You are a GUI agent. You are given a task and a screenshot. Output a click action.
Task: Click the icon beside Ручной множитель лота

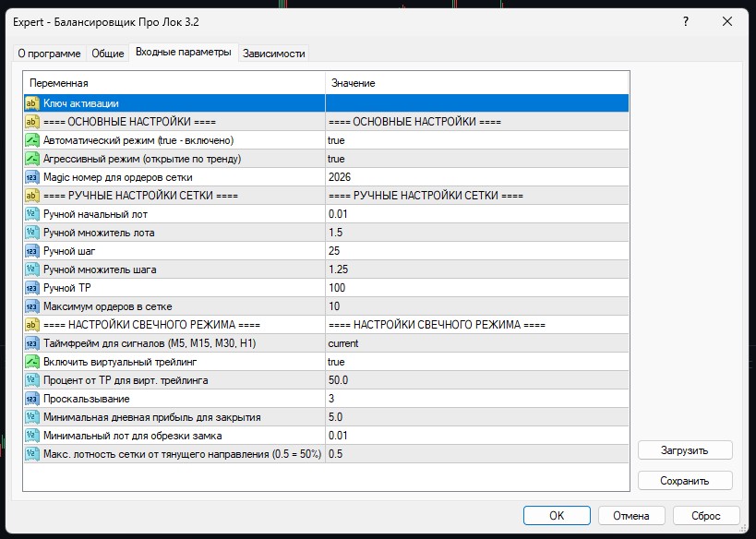(31, 233)
